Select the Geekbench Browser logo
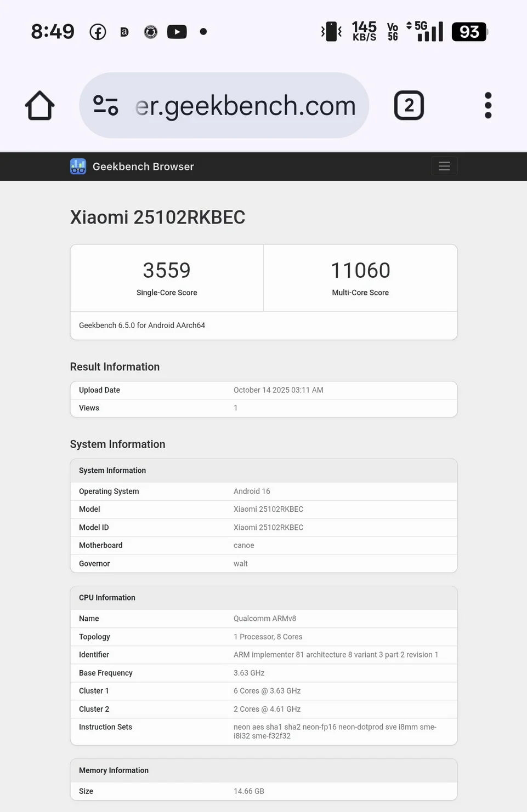The width and height of the screenshot is (527, 812). click(x=77, y=166)
